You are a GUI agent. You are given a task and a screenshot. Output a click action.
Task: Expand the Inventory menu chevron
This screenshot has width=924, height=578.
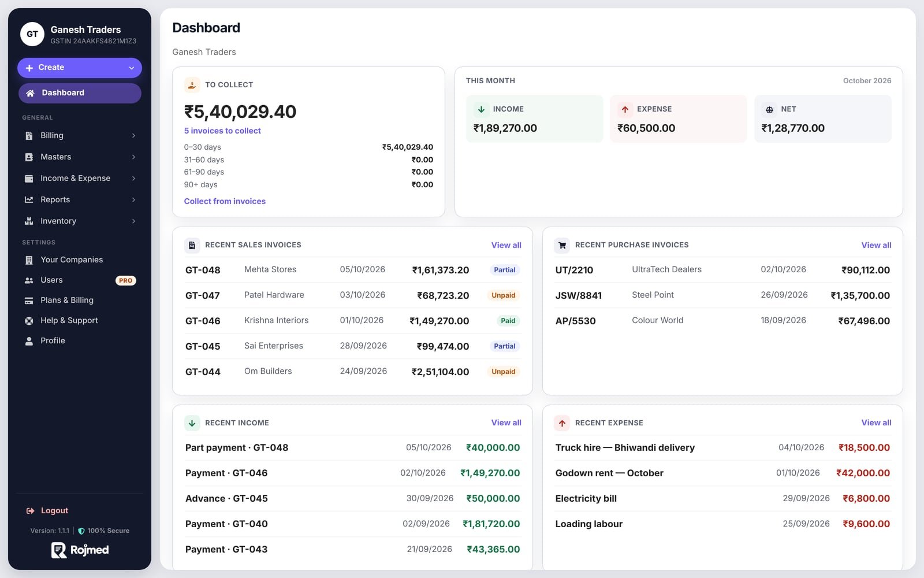click(133, 221)
